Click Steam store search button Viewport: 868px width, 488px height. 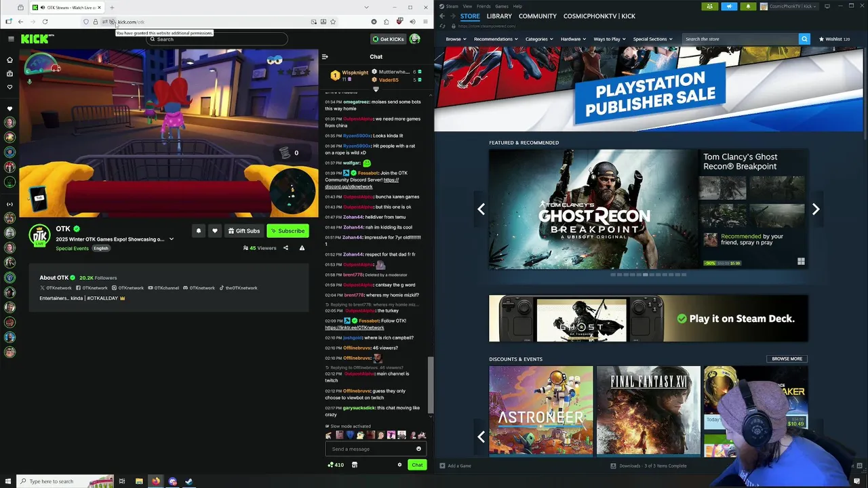coord(804,39)
